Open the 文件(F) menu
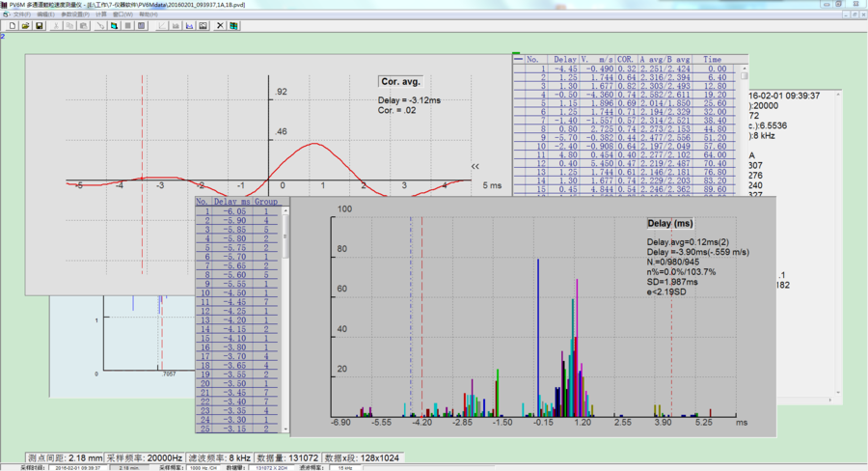Image resolution: width=868 pixels, height=471 pixels. click(21, 14)
